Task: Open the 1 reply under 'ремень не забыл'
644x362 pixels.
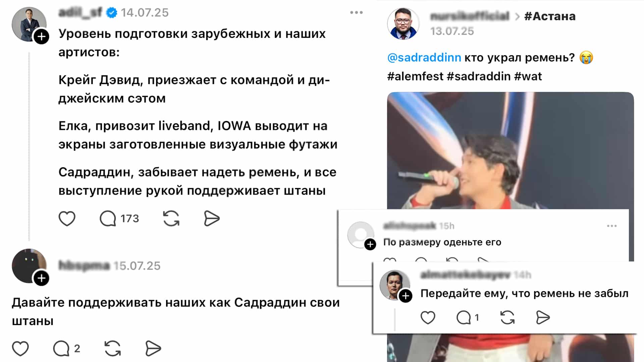Action: point(468,317)
